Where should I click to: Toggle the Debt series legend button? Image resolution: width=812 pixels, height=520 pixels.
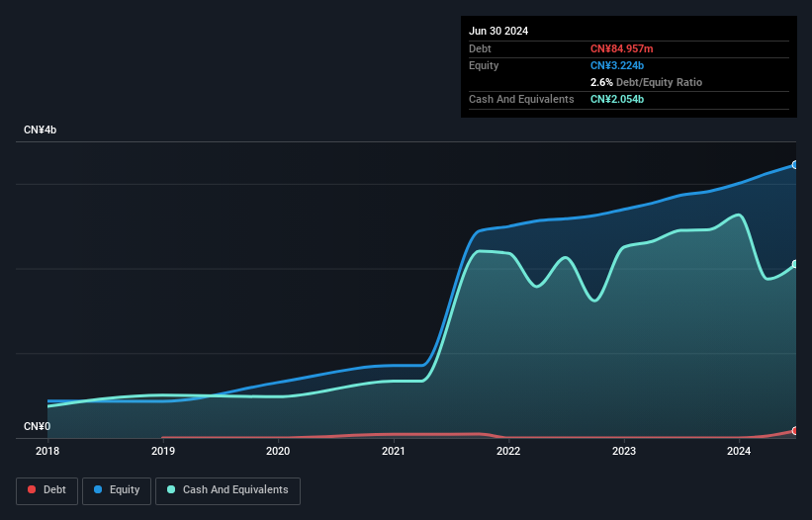pos(47,490)
